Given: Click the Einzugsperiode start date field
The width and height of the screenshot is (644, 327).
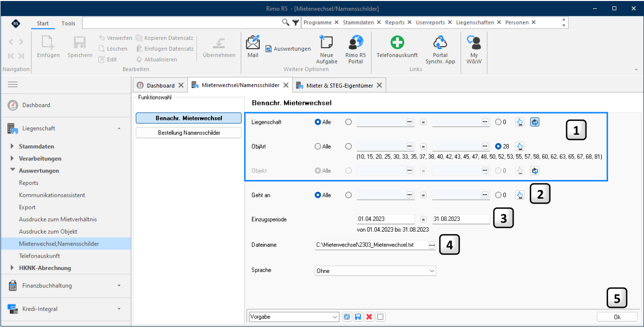Looking at the screenshot, I should coord(386,219).
